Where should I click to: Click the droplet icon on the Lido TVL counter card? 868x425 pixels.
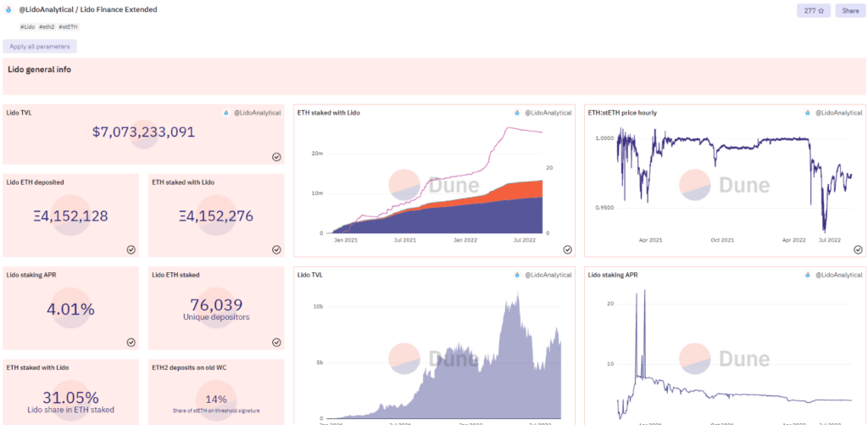[x=225, y=113]
